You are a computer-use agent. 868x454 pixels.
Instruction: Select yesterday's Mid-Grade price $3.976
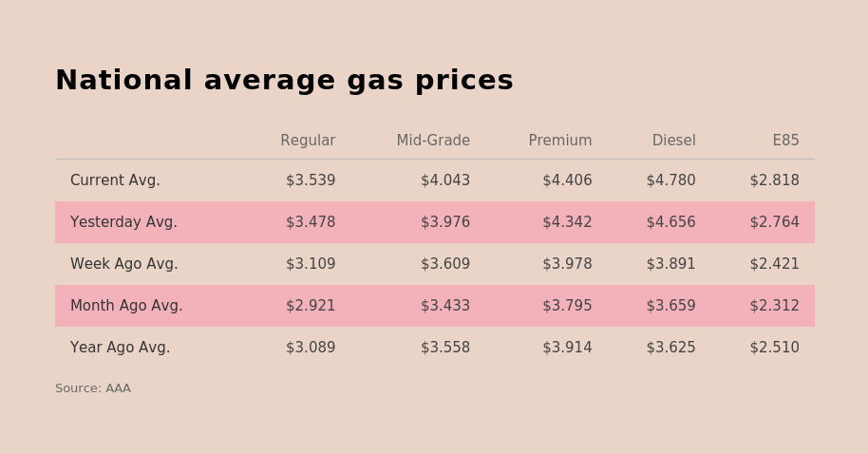click(x=445, y=222)
